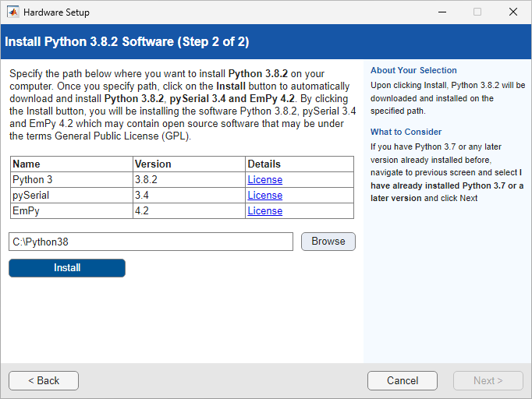Minimize the Hardware Setup window

[x=442, y=12]
